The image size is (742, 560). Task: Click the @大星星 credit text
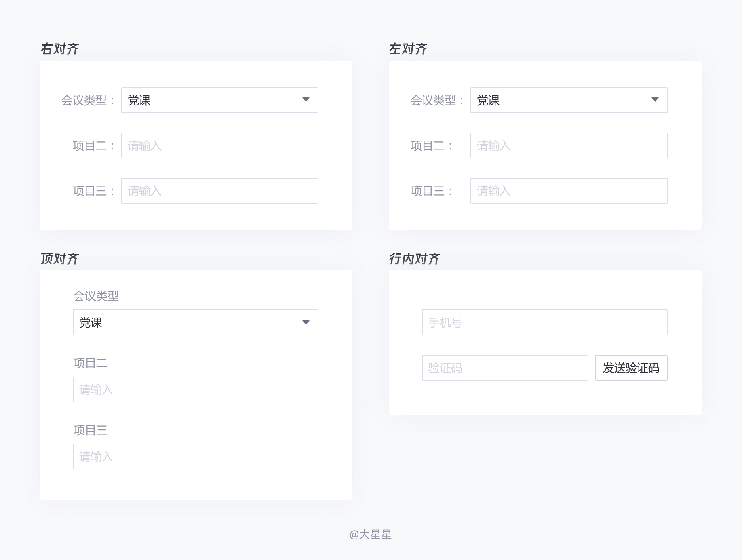tap(371, 534)
